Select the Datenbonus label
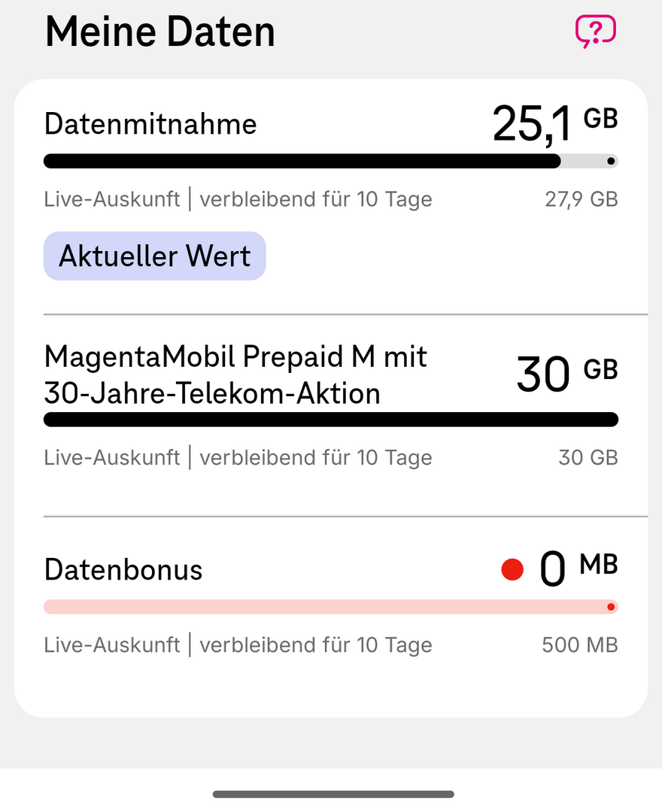This screenshot has height=812, width=662. (x=123, y=570)
